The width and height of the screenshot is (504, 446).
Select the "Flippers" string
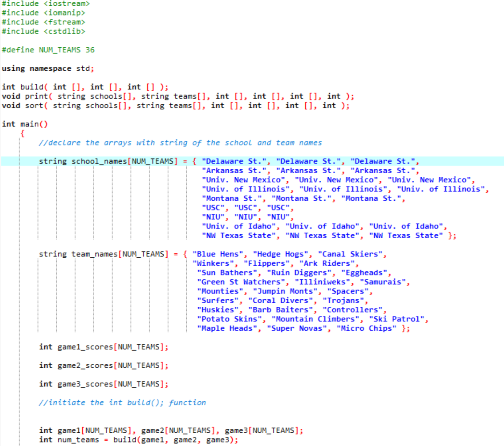point(266,263)
